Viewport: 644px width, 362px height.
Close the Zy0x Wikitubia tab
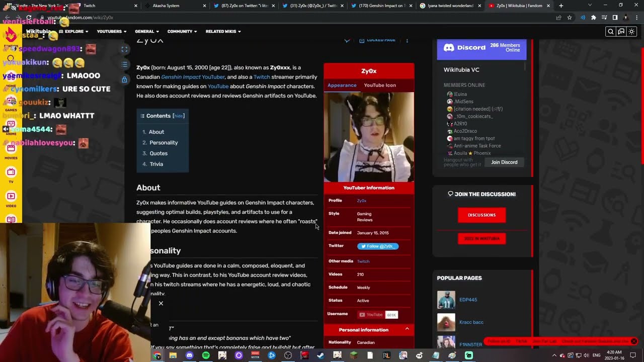point(548,6)
